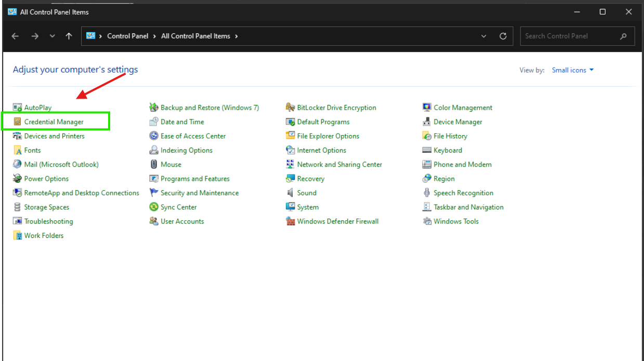Click the search magnifier icon
Viewport: 644px width, 361px height.
[623, 36]
